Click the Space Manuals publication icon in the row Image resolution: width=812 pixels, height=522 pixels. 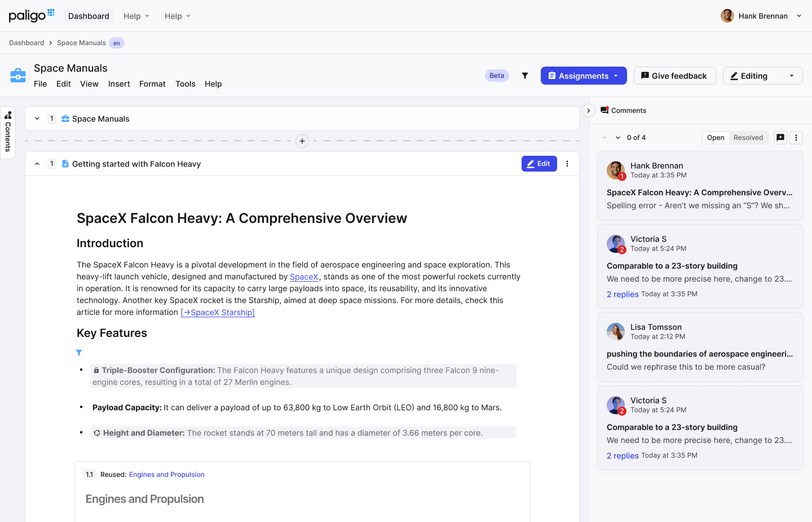[65, 119]
